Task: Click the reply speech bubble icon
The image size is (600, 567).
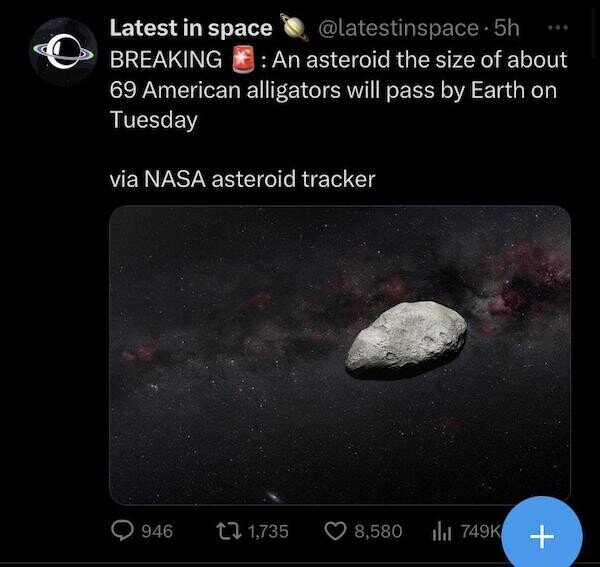Action: [x=124, y=531]
